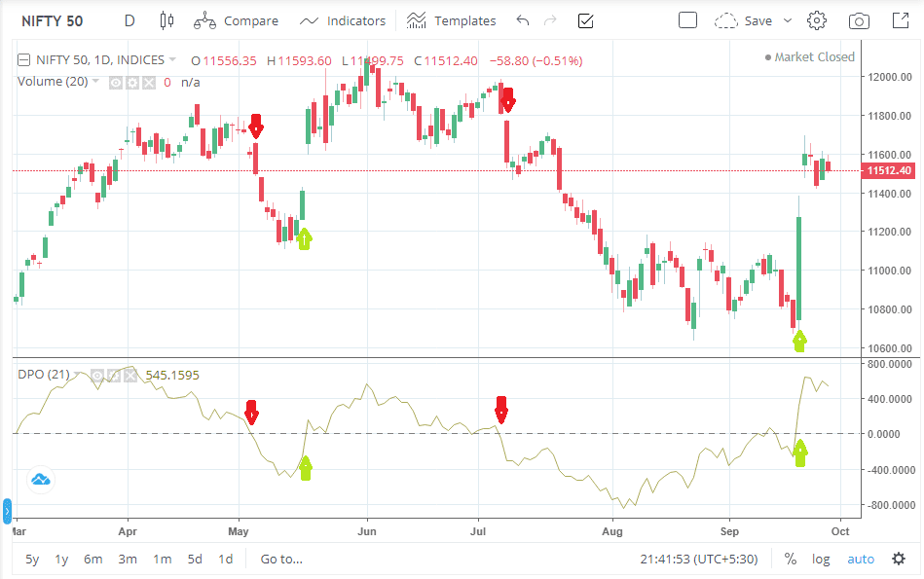Click the Save button label
924x579 pixels.
pos(758,21)
